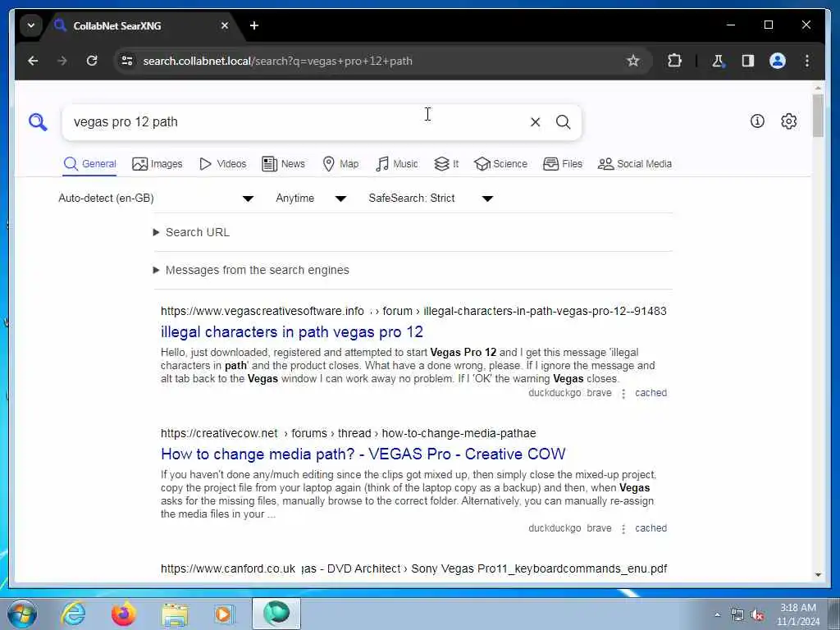Switch to the Map category
Screen dimensions: 840x630
[x=340, y=164]
